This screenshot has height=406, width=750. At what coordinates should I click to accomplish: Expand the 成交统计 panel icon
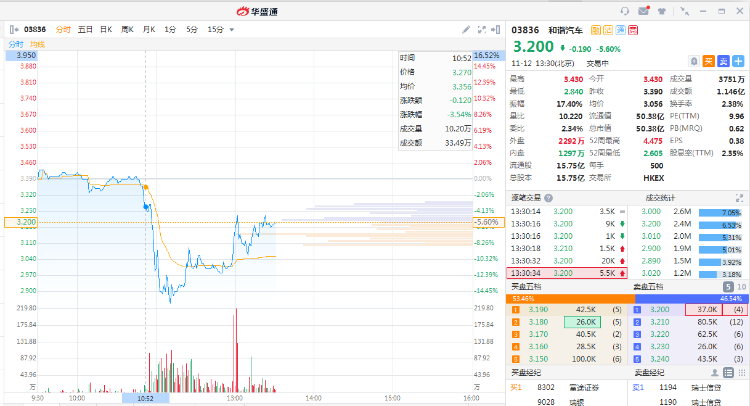(739, 198)
